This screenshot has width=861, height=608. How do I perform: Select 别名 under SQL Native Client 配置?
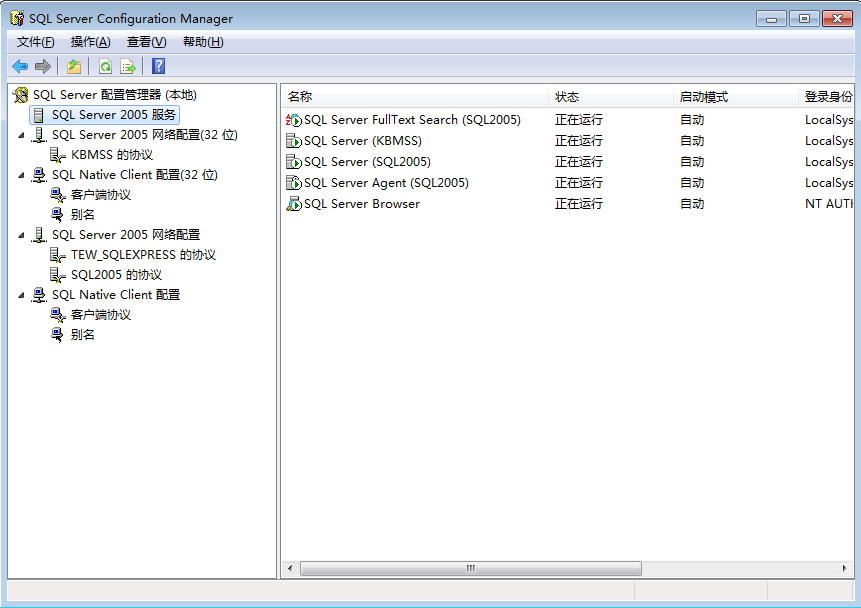click(x=82, y=334)
